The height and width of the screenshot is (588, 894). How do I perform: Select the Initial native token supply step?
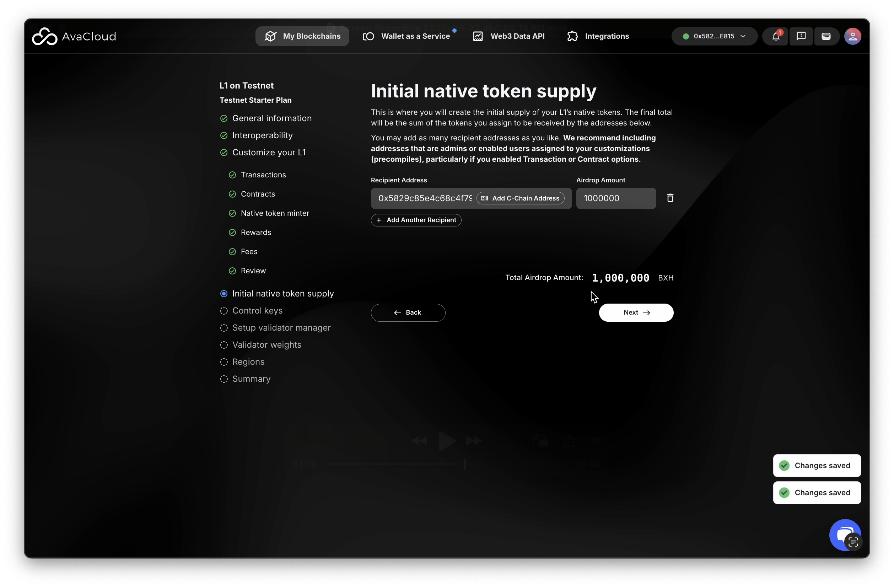coord(282,293)
